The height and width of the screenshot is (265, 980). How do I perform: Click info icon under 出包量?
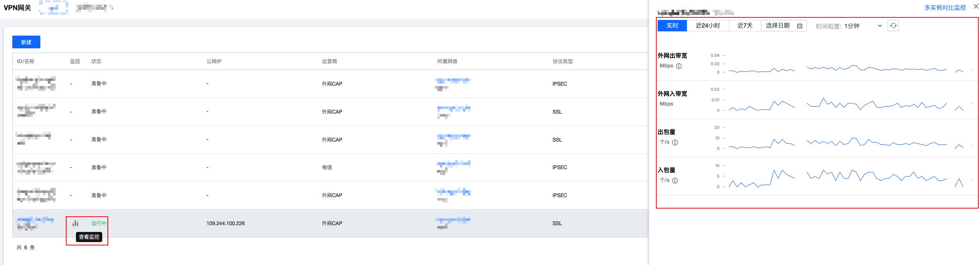point(675,142)
